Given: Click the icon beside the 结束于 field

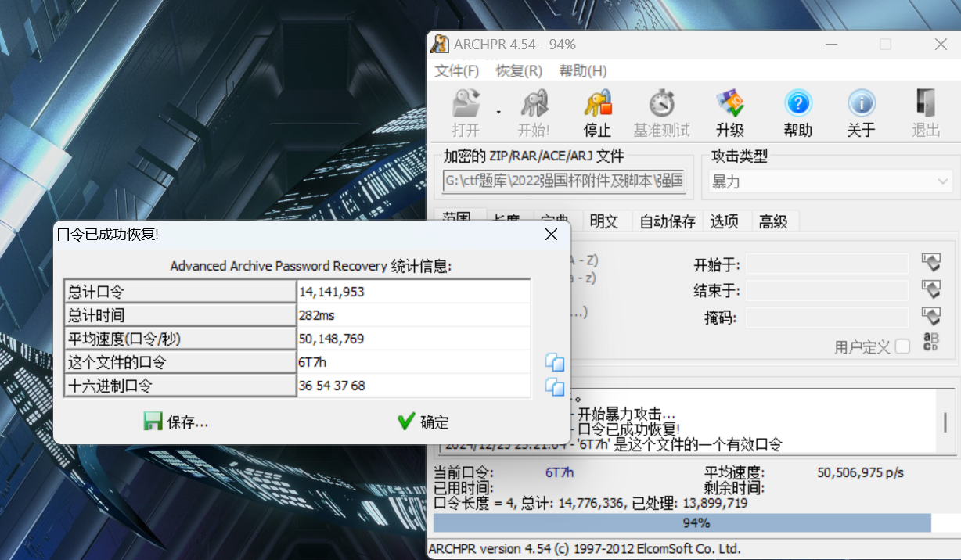Looking at the screenshot, I should 930,290.
